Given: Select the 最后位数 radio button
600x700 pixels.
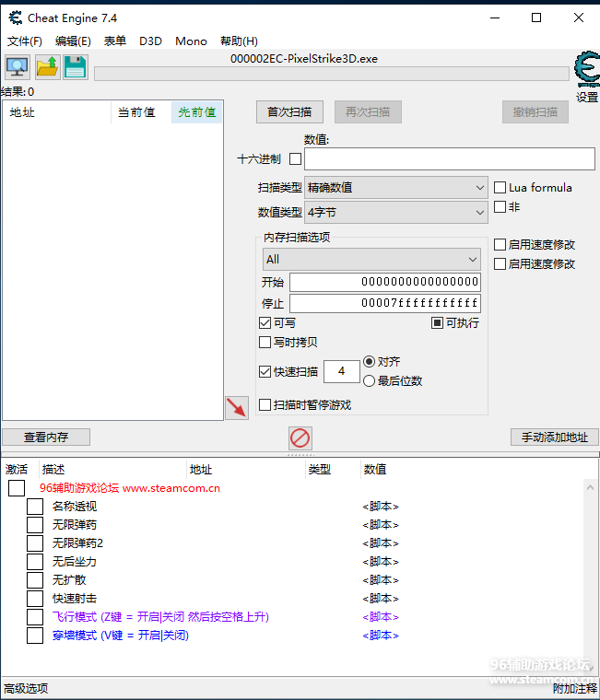Looking at the screenshot, I should pos(370,380).
